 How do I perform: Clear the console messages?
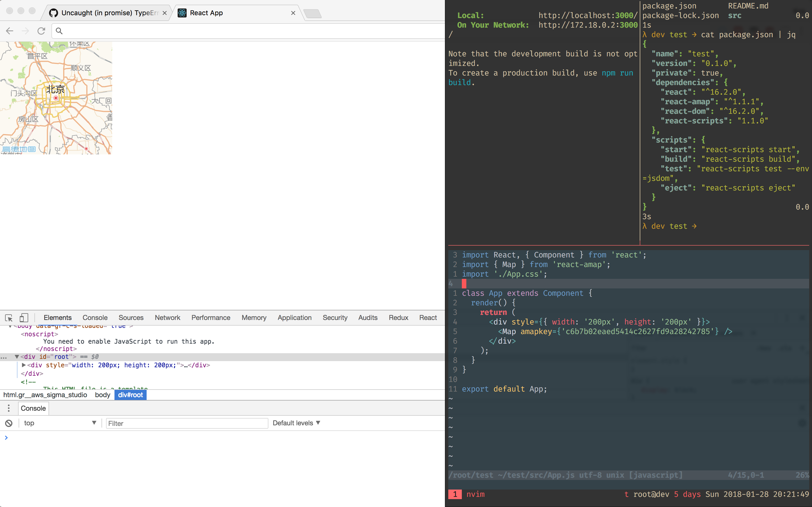[x=8, y=423]
